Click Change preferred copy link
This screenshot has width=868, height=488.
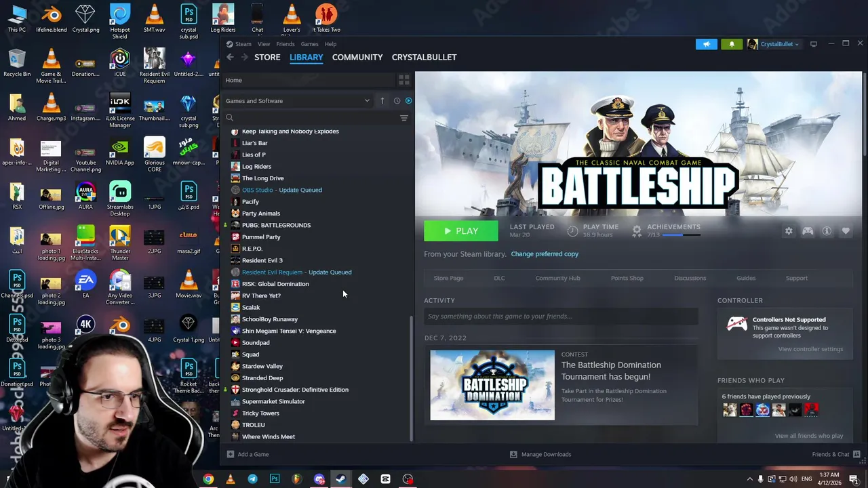click(x=545, y=254)
